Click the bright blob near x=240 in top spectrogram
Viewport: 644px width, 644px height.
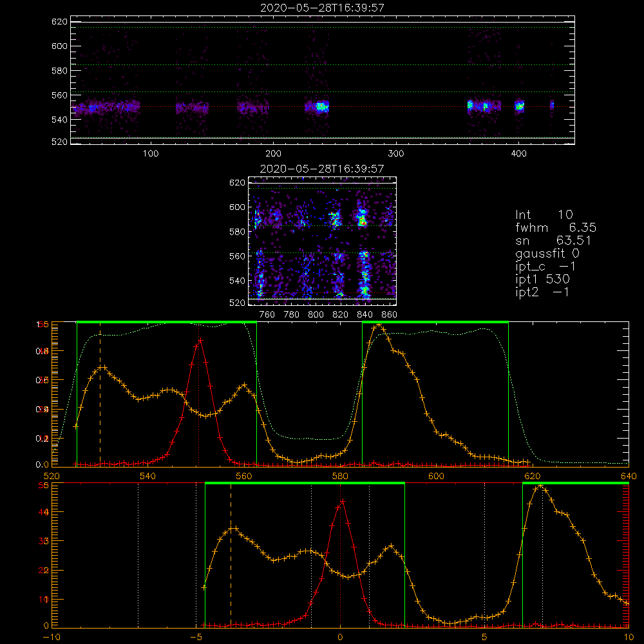(322, 107)
